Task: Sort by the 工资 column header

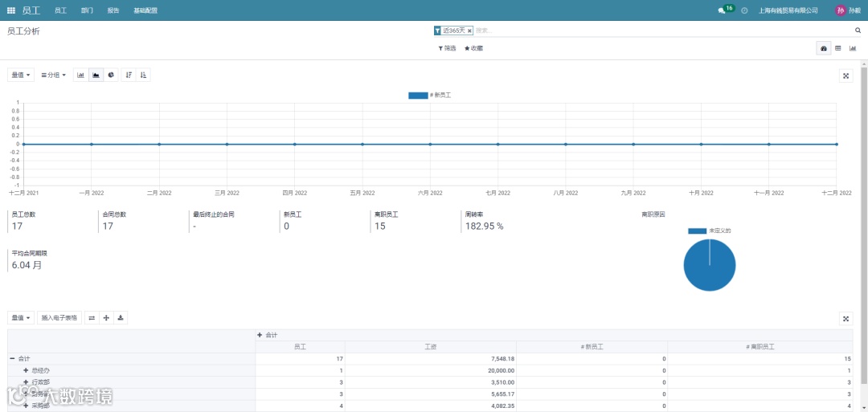Action: point(430,347)
